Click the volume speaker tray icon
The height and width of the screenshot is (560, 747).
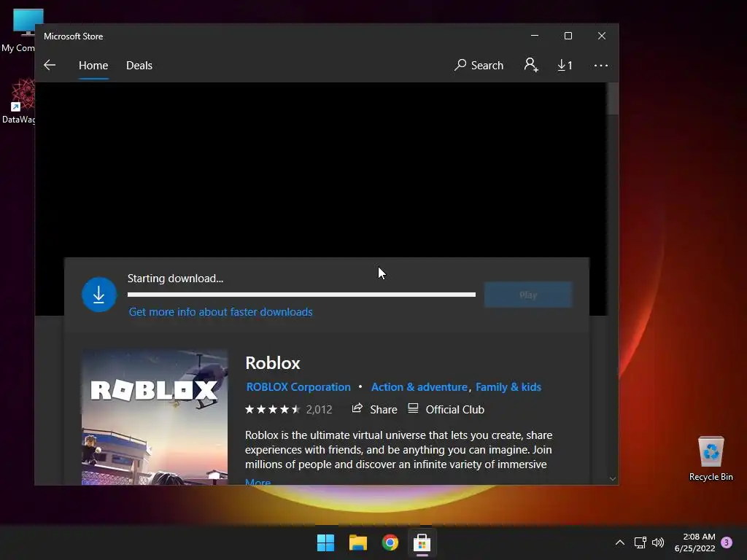(658, 542)
